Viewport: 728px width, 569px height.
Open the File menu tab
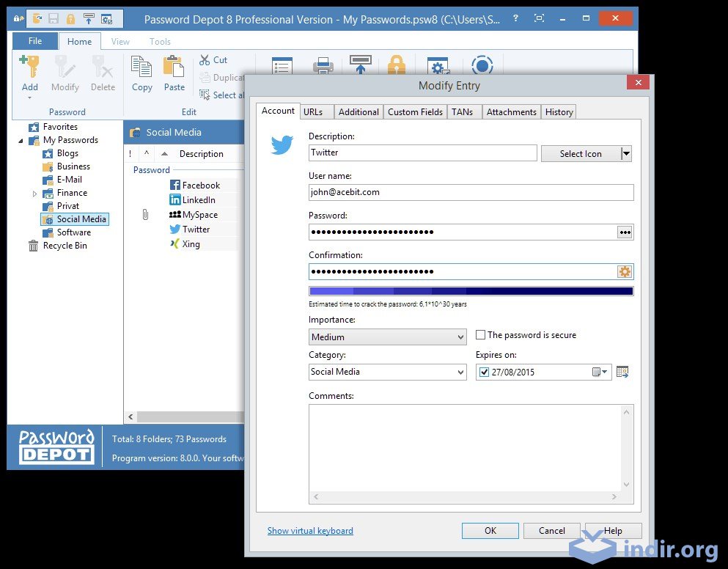click(x=34, y=41)
